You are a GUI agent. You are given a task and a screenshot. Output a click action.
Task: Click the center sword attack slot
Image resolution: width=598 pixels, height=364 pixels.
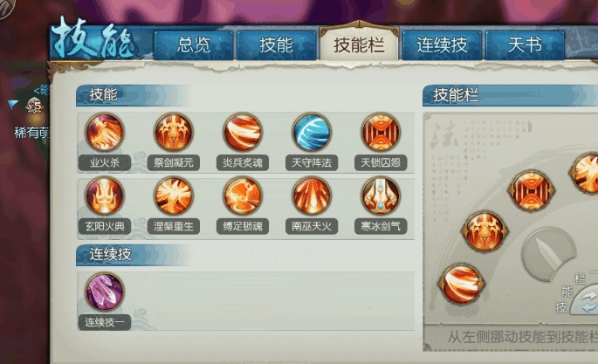548,254
